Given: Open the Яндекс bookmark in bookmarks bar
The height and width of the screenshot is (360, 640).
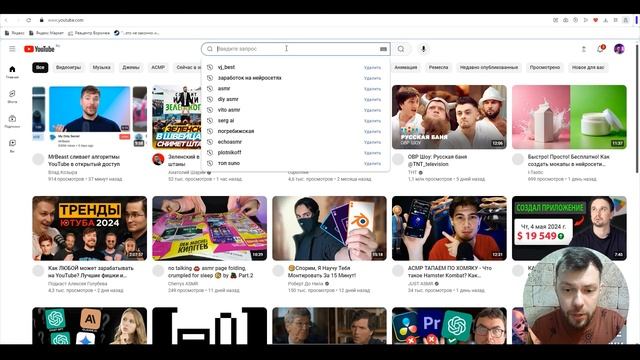Looking at the screenshot, I should tap(15, 33).
